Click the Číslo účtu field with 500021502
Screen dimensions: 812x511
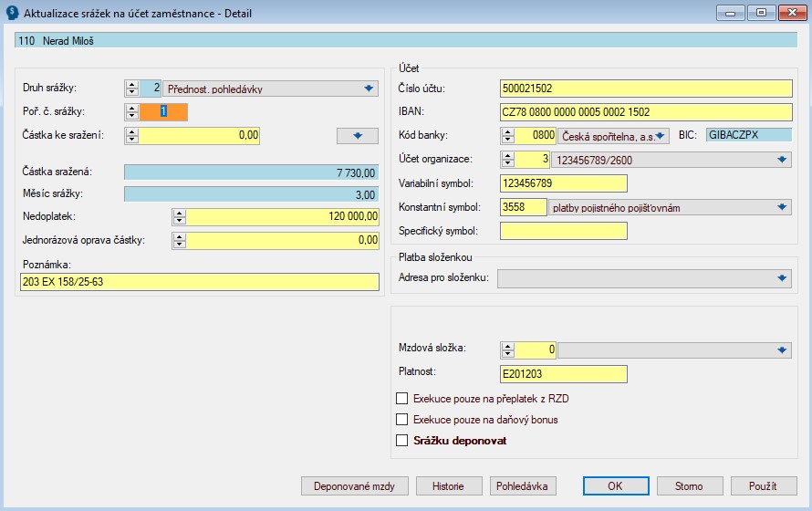click(x=646, y=89)
